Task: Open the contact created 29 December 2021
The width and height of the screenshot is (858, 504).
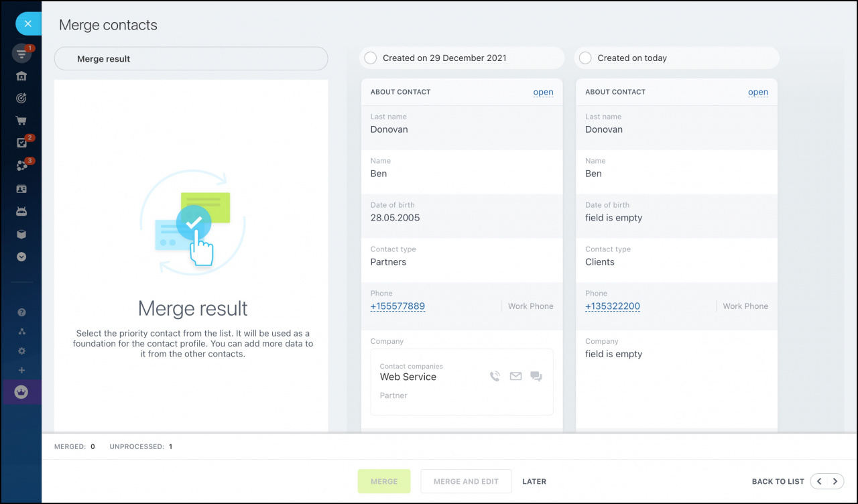Action: (543, 92)
